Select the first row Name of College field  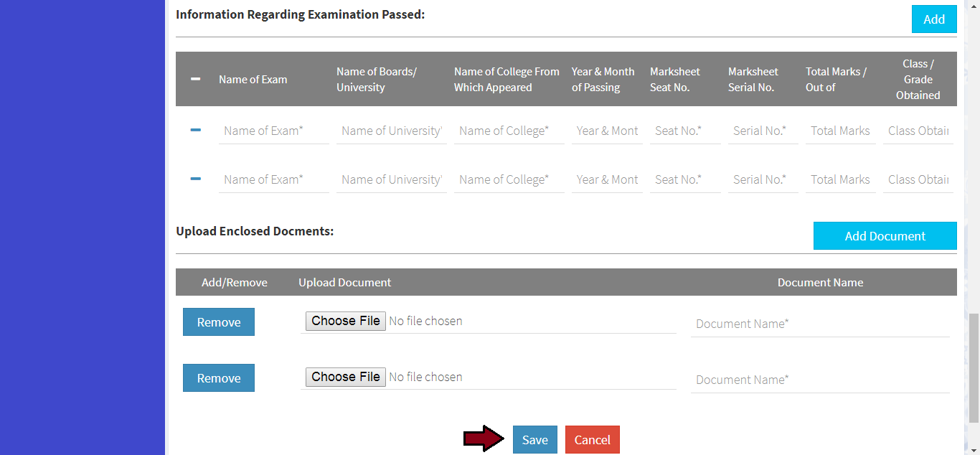509,131
